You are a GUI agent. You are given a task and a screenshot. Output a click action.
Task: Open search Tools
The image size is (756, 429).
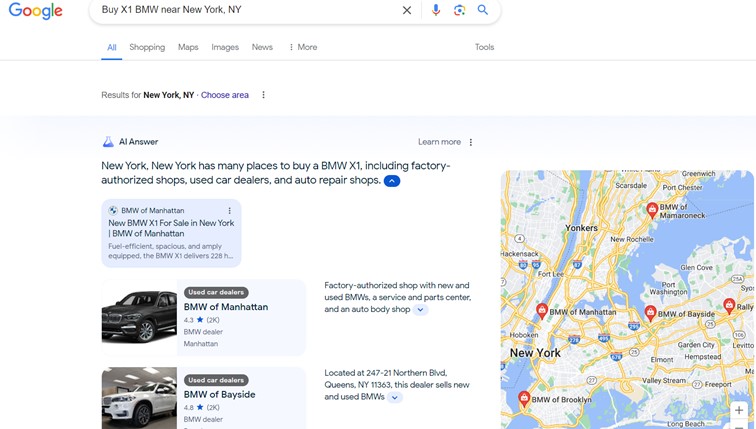pos(485,47)
